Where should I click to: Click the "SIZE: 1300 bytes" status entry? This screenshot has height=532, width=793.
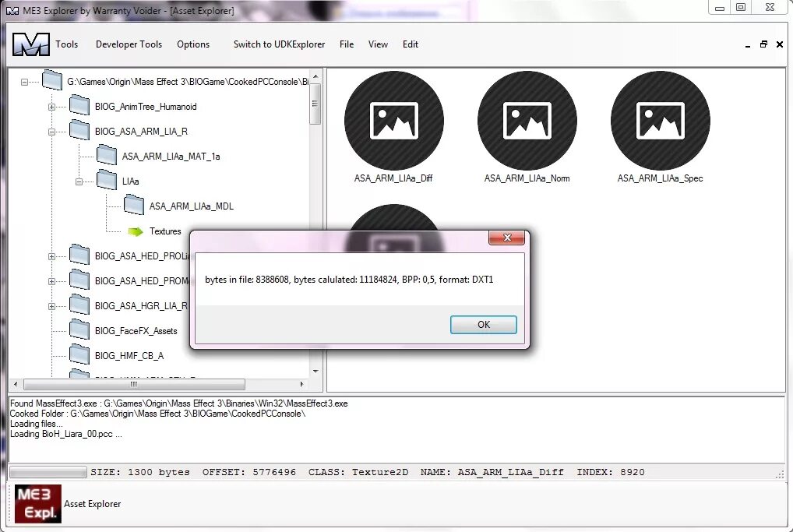pyautogui.click(x=140, y=472)
